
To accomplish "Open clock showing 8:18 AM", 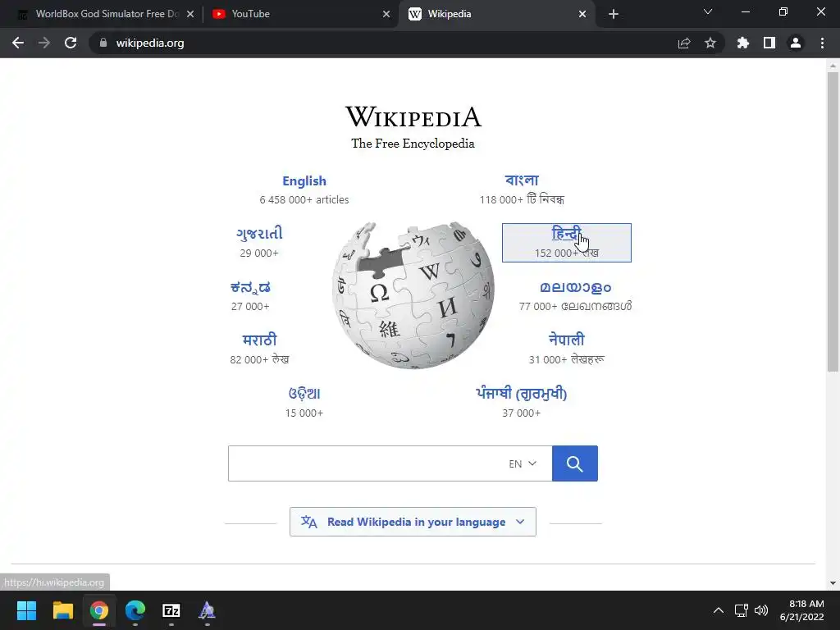I will tap(802, 610).
